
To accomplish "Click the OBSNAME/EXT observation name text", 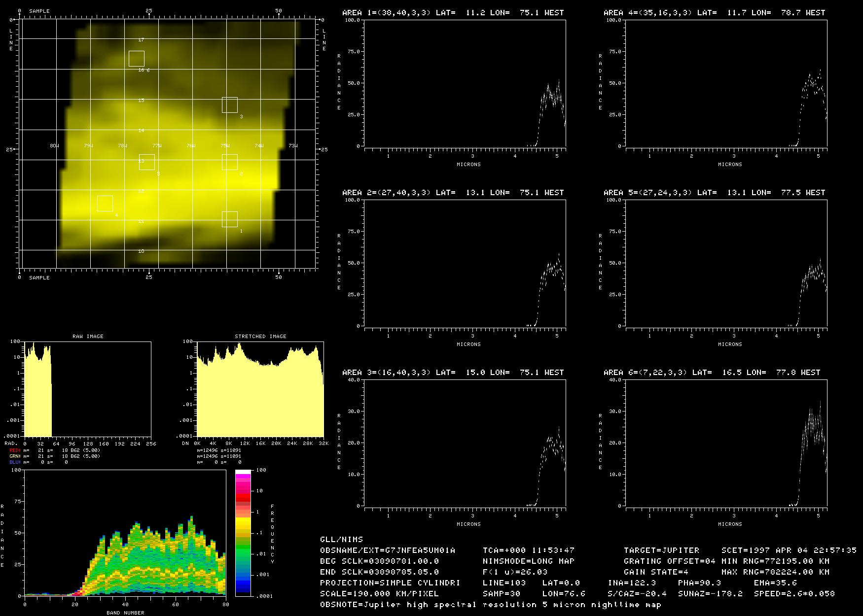I will coord(388,550).
